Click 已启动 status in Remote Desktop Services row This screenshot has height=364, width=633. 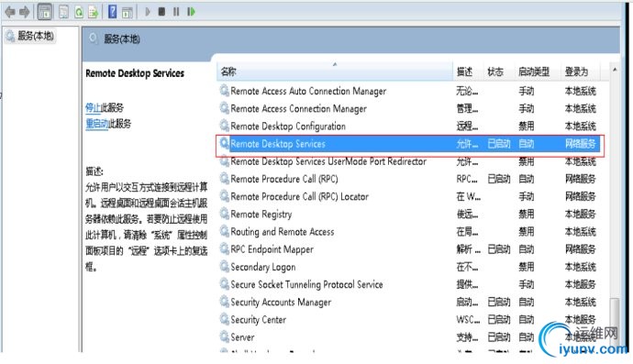click(499, 144)
